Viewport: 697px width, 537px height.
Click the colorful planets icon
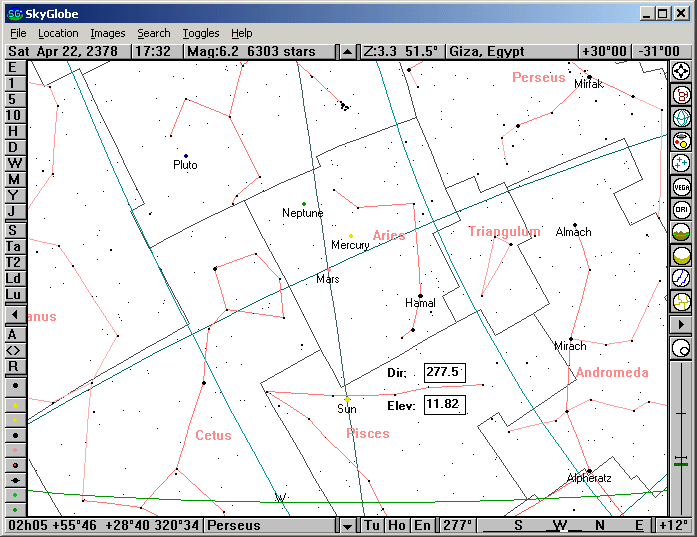tap(682, 140)
